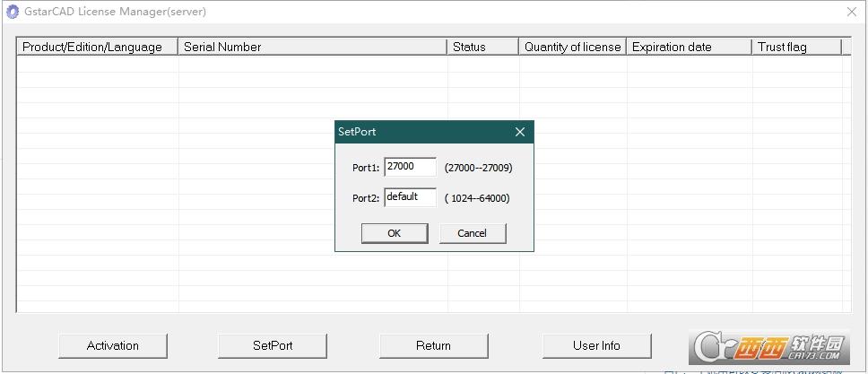Image resolution: width=868 pixels, height=374 pixels.
Task: Focus the Port2 input field
Action: click(410, 197)
